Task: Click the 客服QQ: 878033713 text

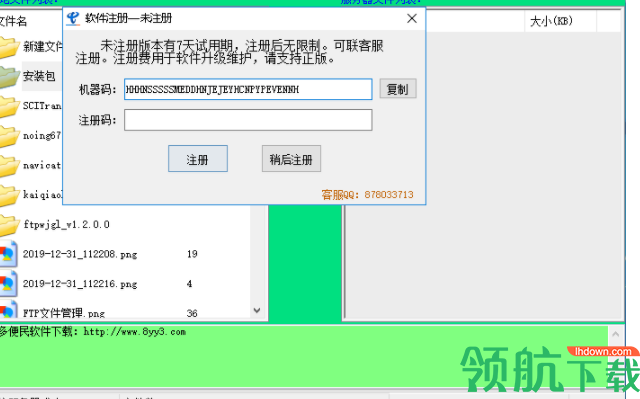Action: click(x=367, y=195)
